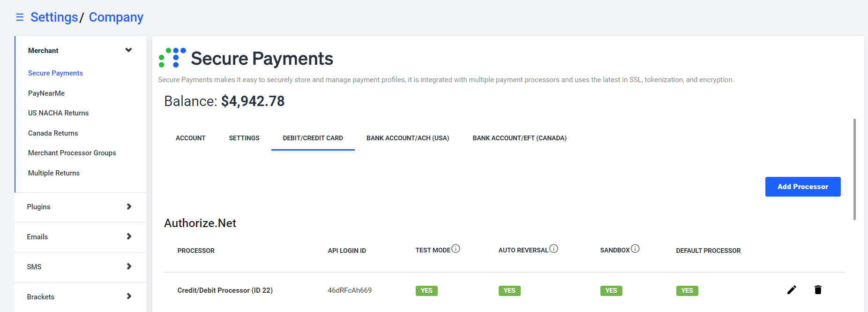
Task: Click the Test Mode YES badge
Action: tap(427, 291)
